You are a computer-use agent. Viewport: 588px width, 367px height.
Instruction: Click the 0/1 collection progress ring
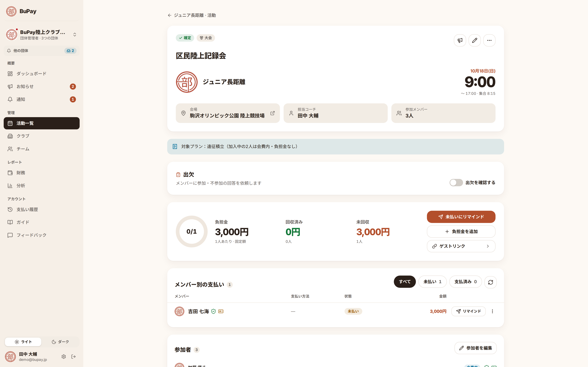tap(191, 232)
